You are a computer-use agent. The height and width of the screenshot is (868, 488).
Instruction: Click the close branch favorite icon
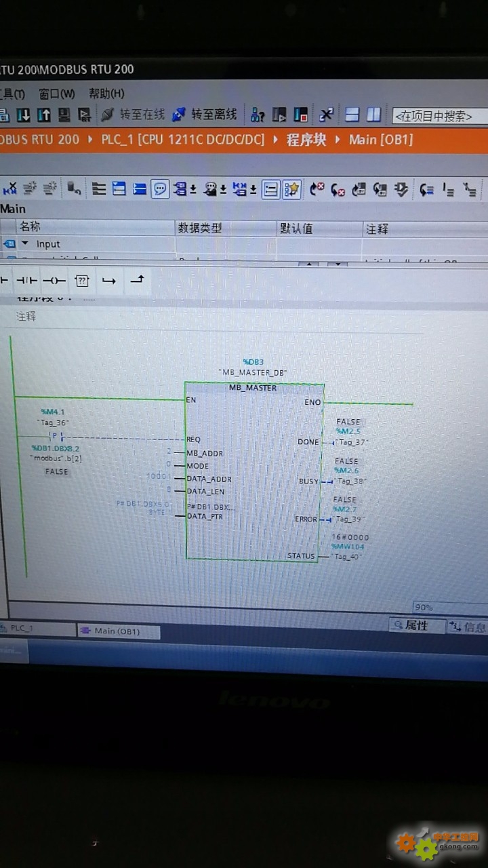136,279
